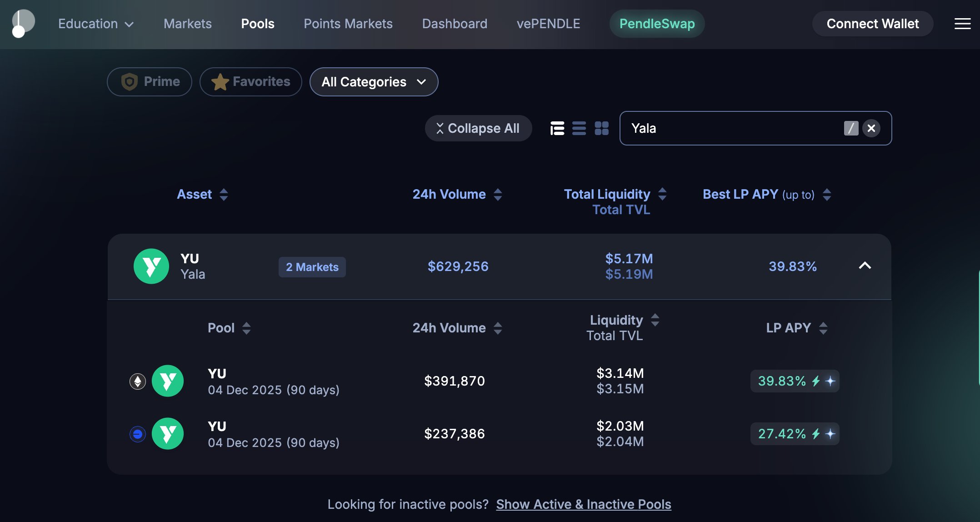
Task: Enable the Favorites filter
Action: [x=250, y=82]
